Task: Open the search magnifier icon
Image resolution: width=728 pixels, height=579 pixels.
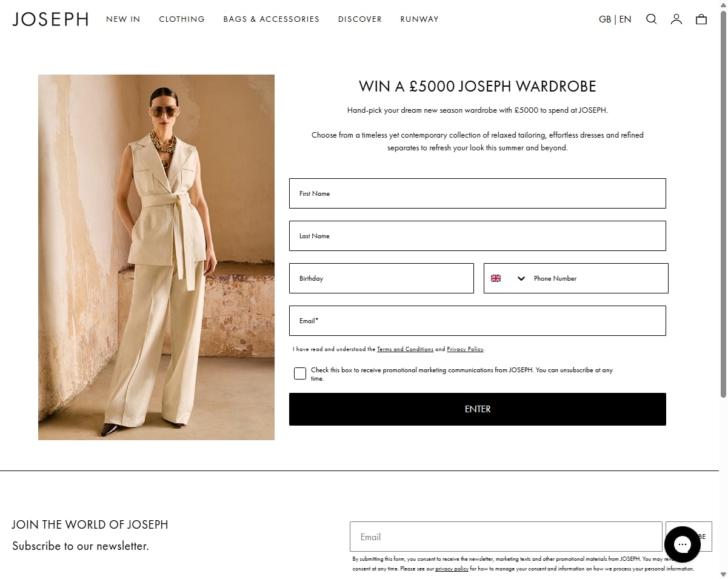Action: tap(652, 19)
